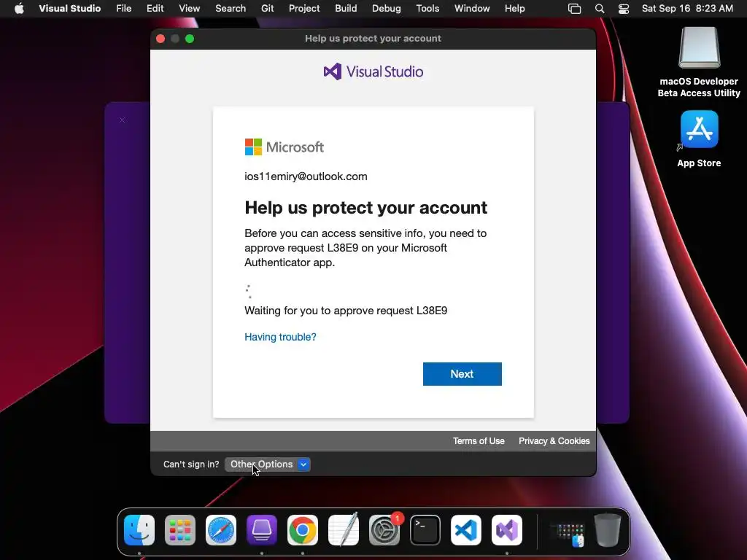
Task: Click the Visual Studio logo header
Action: tap(373, 71)
